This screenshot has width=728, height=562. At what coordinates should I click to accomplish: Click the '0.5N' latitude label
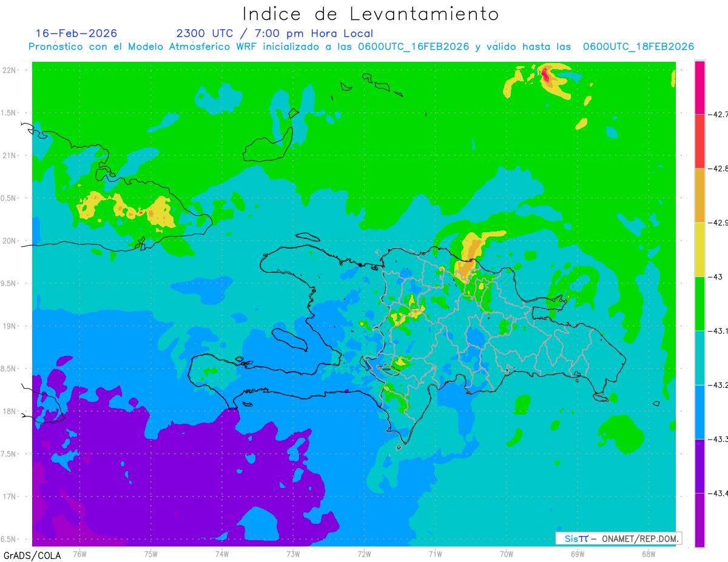8,198
